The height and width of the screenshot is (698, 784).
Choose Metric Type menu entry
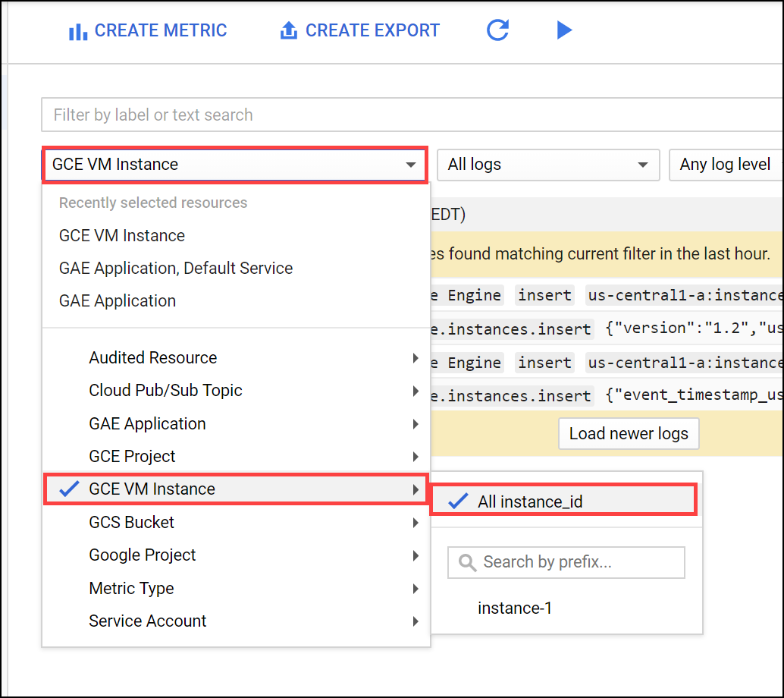236,589
